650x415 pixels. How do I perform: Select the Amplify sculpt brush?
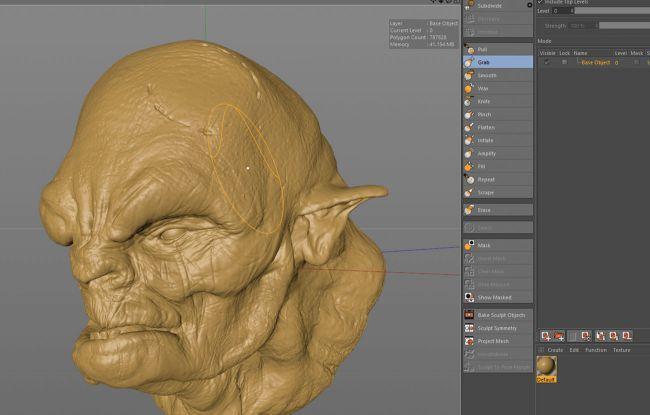(497, 153)
